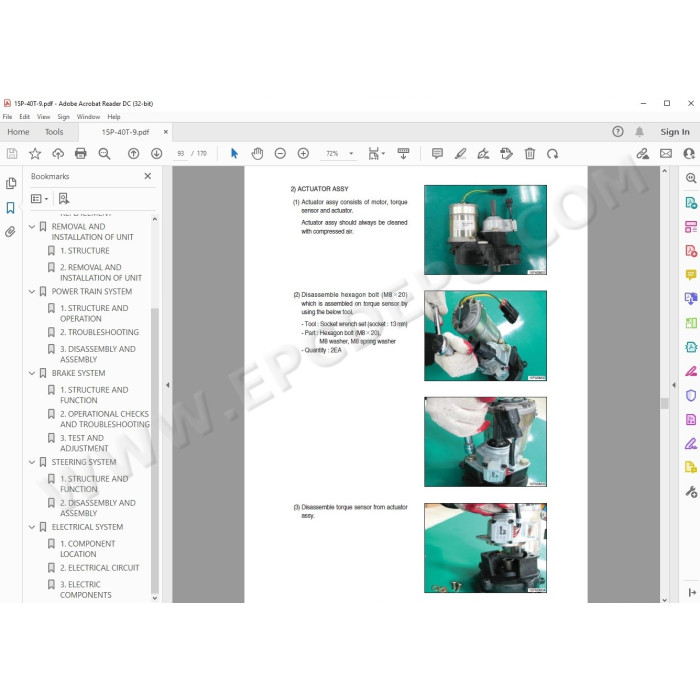Click the Sign In link
Viewport: 700px width, 700px height.
coord(675,132)
